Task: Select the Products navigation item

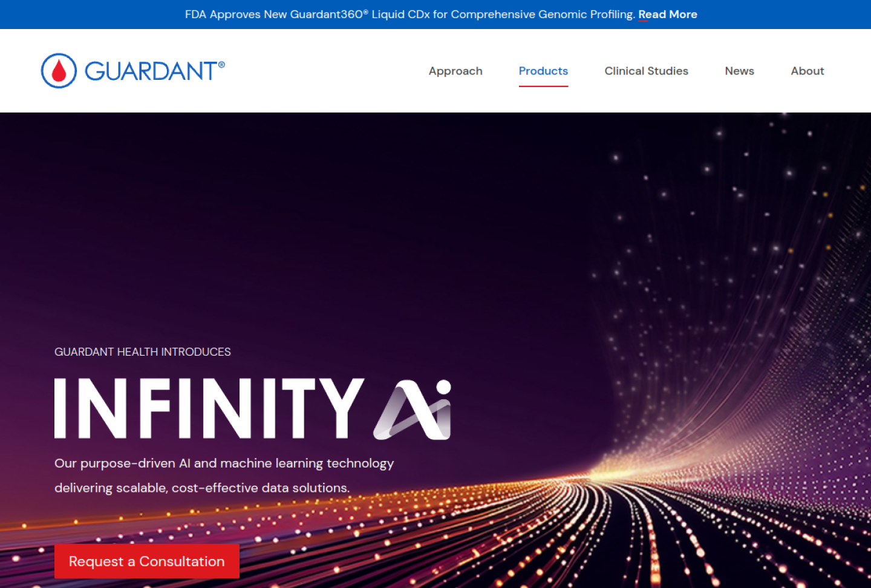Action: coord(543,71)
